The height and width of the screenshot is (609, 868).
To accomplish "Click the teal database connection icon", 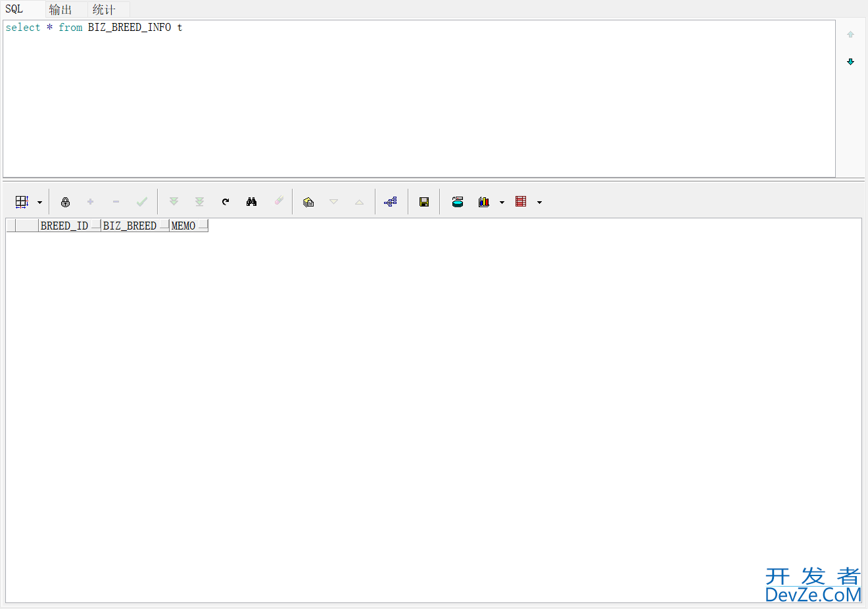I will point(458,202).
